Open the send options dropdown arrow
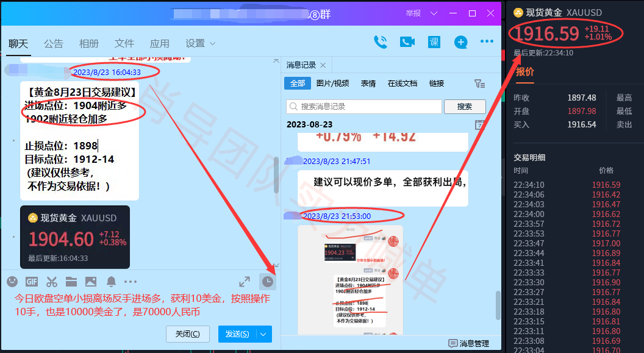This screenshot has width=644, height=353. click(263, 335)
